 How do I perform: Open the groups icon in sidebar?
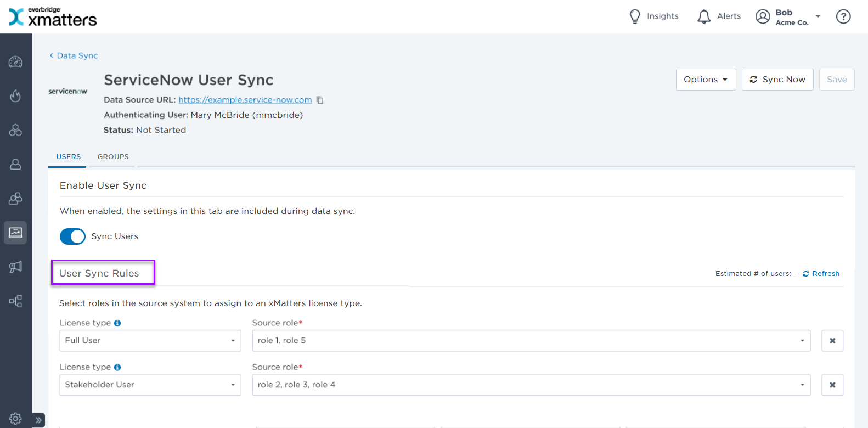[15, 199]
